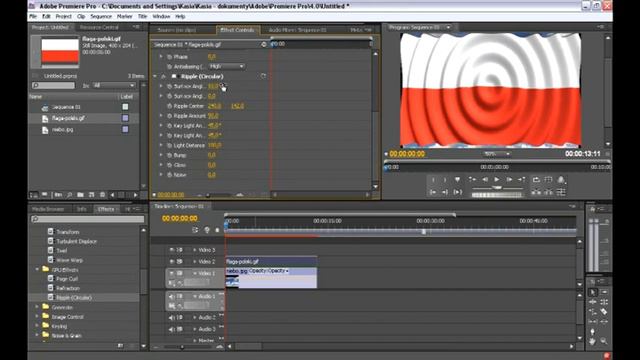The width and height of the screenshot is (640, 360).
Task: Toggle Safe Margins in Program monitor
Action: [548, 180]
